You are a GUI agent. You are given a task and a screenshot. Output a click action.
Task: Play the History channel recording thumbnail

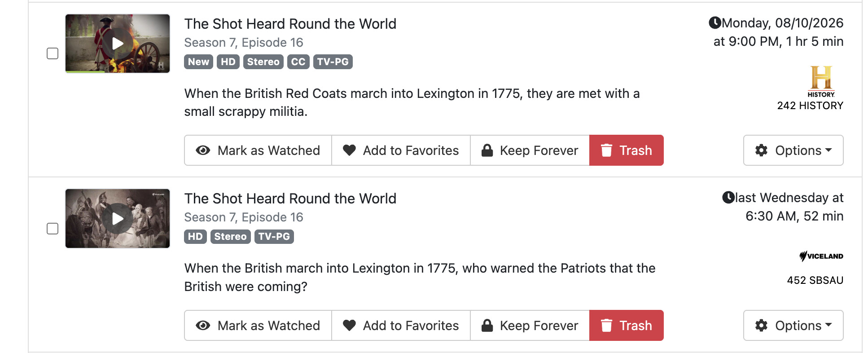click(x=118, y=44)
